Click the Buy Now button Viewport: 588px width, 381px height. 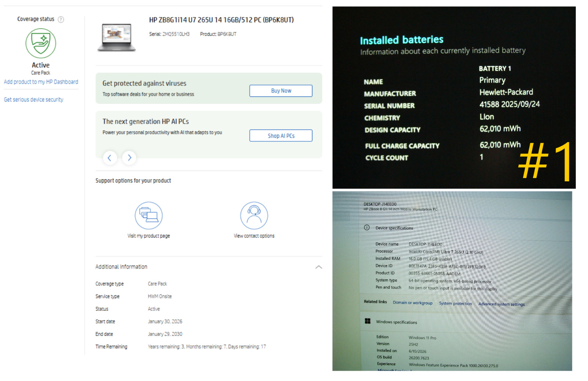click(281, 91)
